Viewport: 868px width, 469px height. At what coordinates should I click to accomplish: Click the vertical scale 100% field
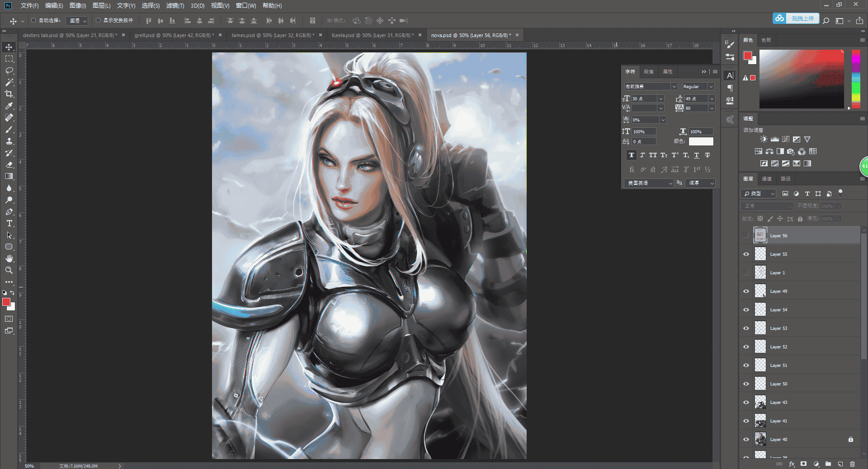(x=644, y=131)
